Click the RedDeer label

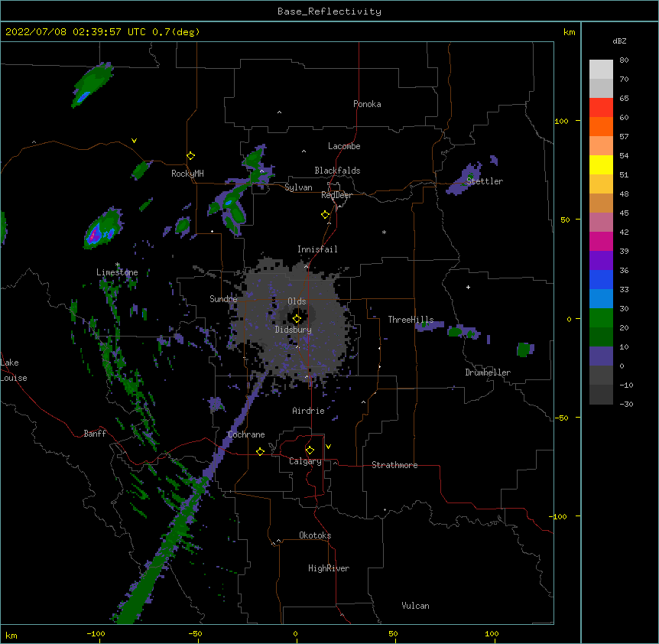(x=336, y=195)
